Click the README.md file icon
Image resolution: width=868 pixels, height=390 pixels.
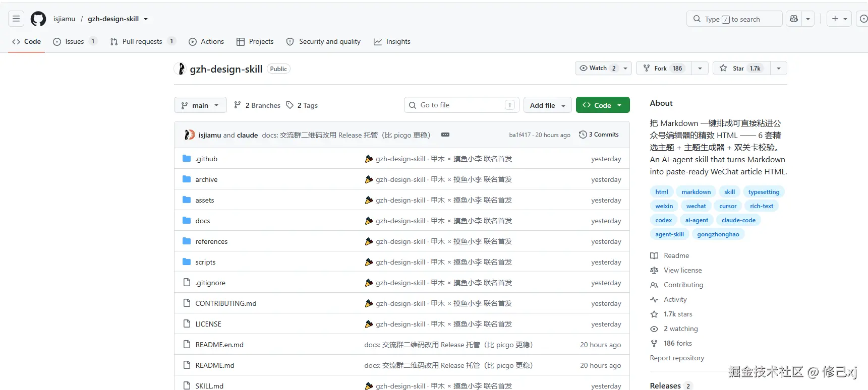pos(187,365)
